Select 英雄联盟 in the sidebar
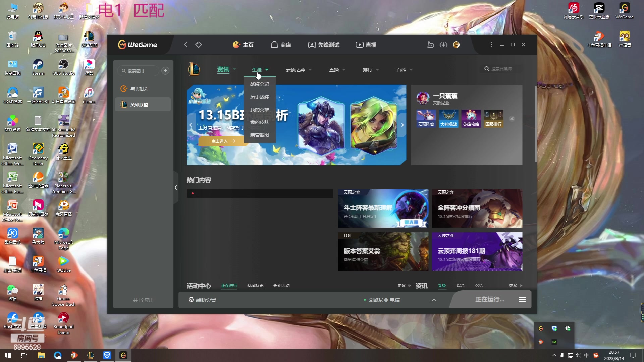 coord(143,105)
